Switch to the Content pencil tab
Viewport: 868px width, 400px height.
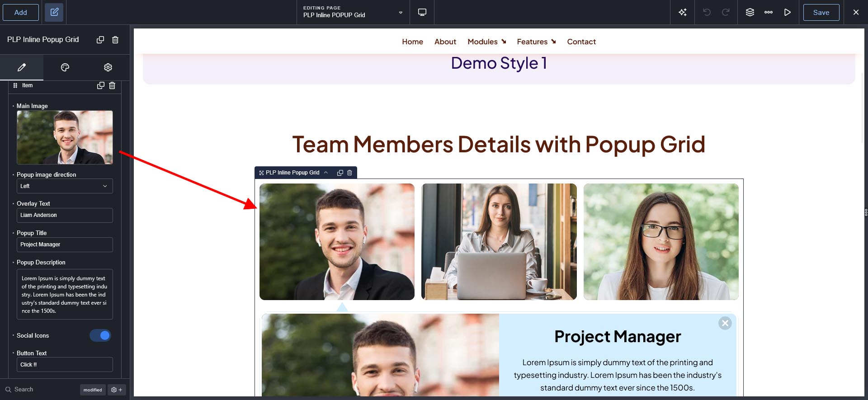point(22,67)
